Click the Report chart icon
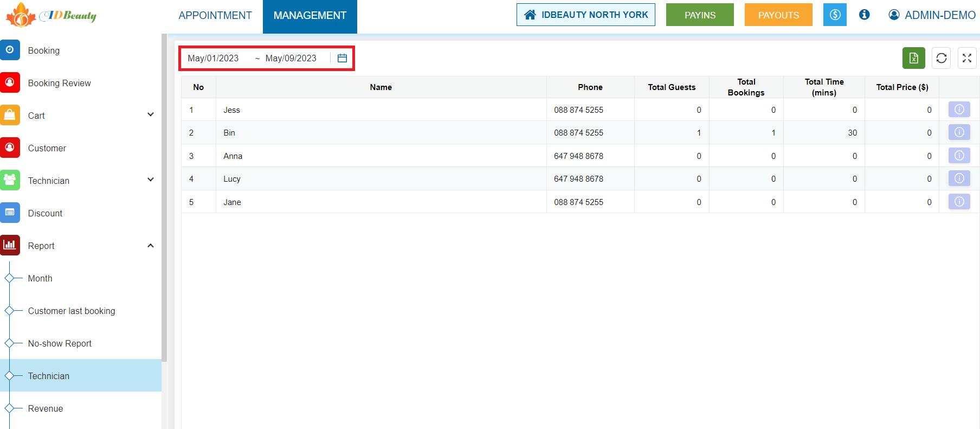The height and width of the screenshot is (429, 980). point(10,245)
